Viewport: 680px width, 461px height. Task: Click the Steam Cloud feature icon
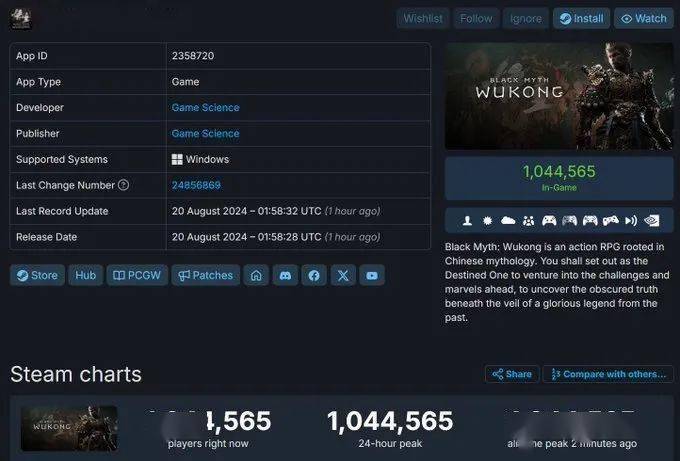click(x=507, y=220)
